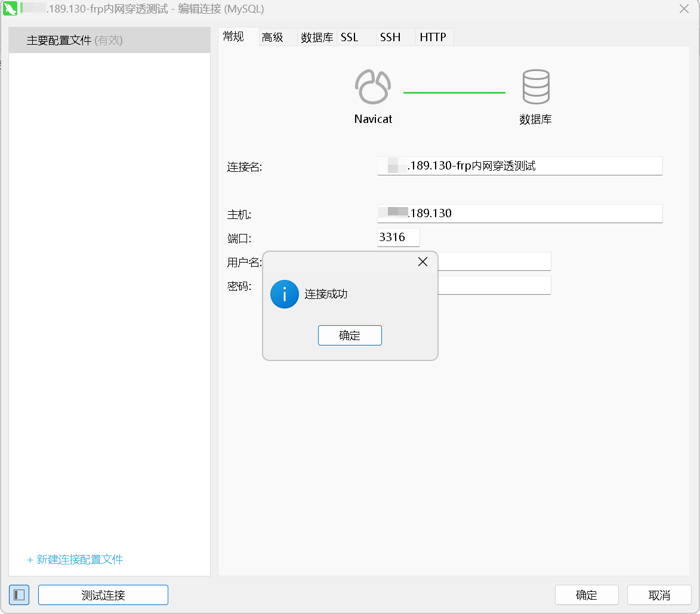Click the blue info icon in popup
Screen dimensions: 700x614
tap(285, 294)
